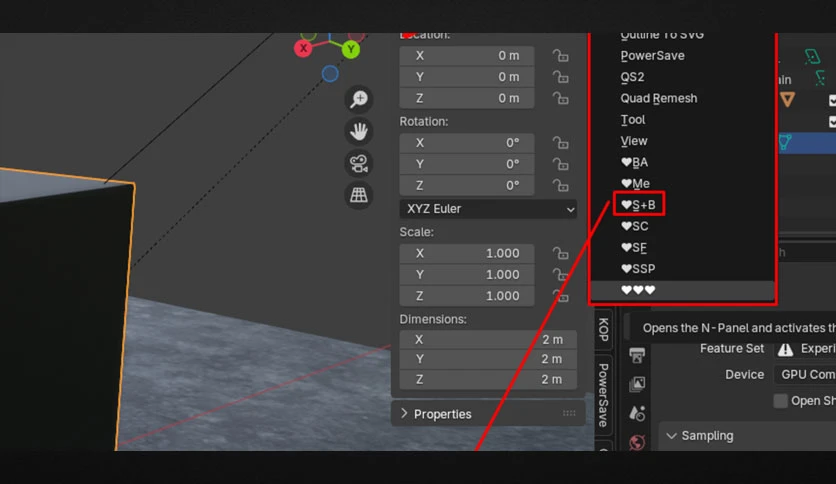Select the ♥SC menu entry
Image resolution: width=836 pixels, height=484 pixels.
click(635, 226)
